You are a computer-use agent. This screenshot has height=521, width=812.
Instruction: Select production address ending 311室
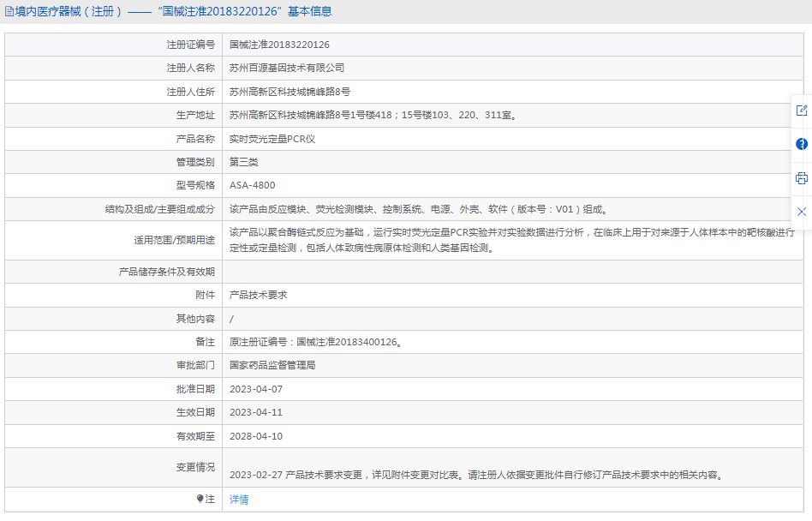coord(373,115)
